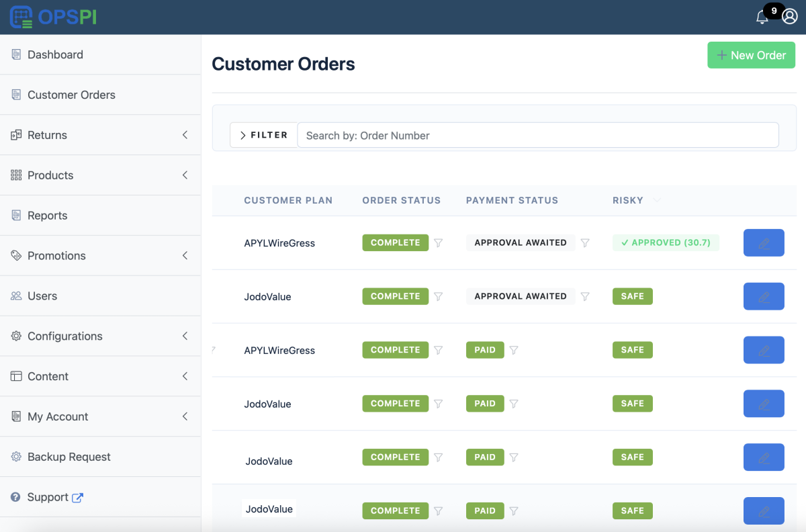Click PAID badge in second APYLWireGress row
Screen dimensions: 806x532
pyautogui.click(x=485, y=350)
